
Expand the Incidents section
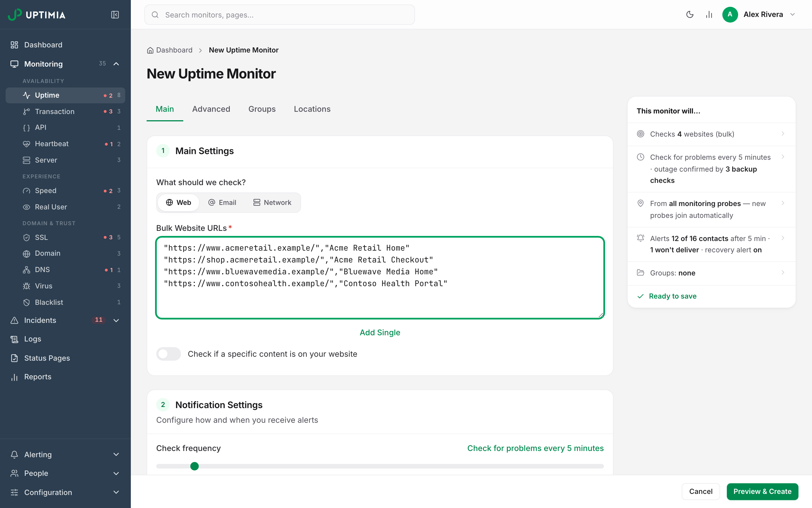pos(116,320)
